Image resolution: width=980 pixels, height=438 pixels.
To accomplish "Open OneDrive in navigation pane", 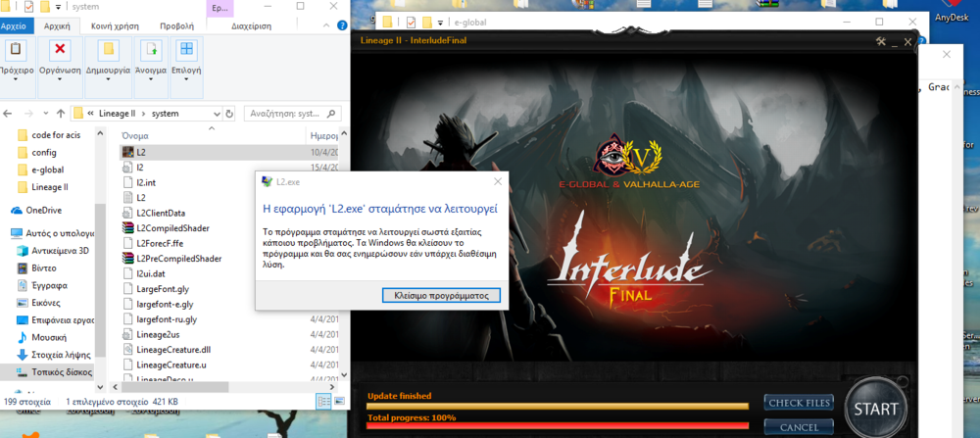I will click(x=44, y=211).
